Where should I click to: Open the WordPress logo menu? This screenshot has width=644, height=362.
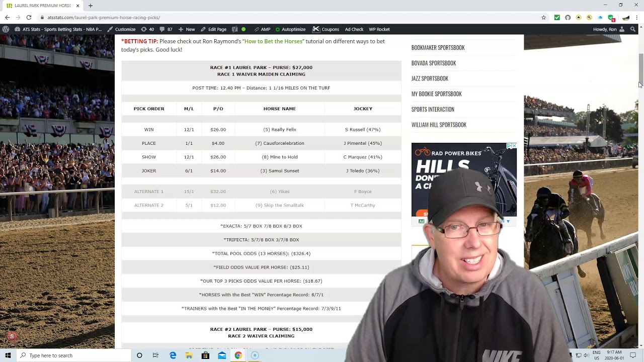coord(6,29)
